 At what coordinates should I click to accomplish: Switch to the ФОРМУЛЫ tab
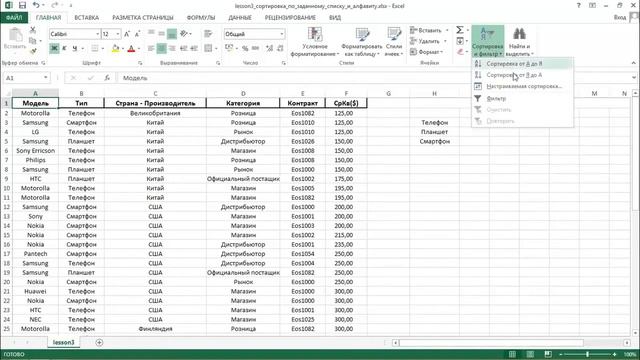201,18
